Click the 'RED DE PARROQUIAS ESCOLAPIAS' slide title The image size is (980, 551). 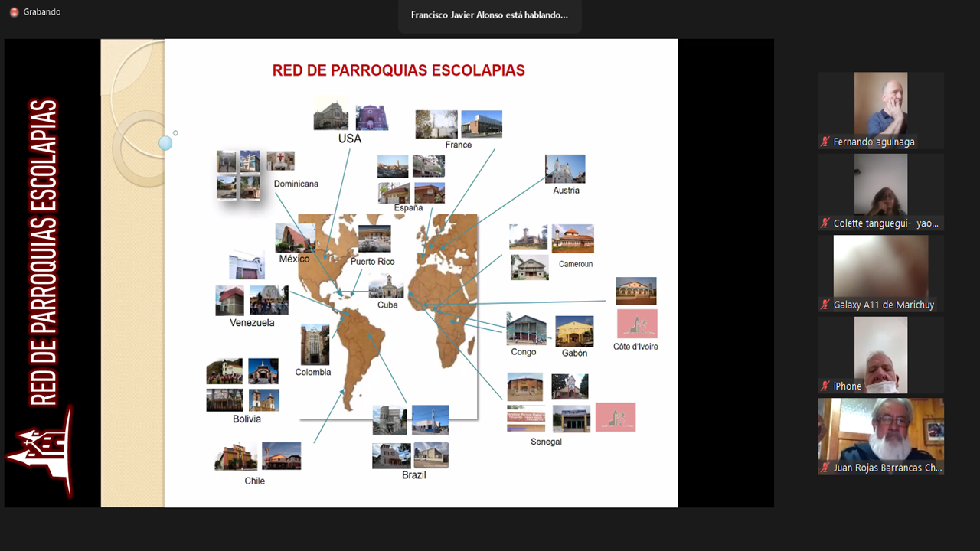tap(398, 70)
